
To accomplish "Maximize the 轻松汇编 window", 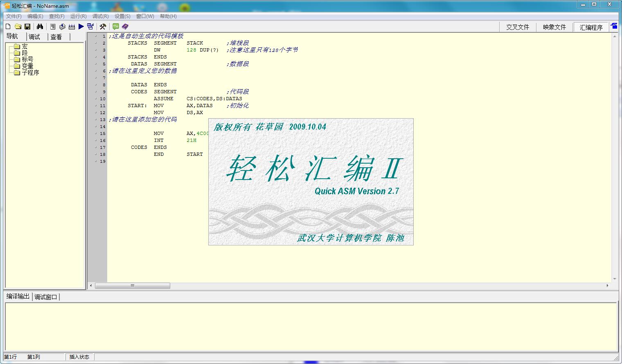I will pos(594,4).
